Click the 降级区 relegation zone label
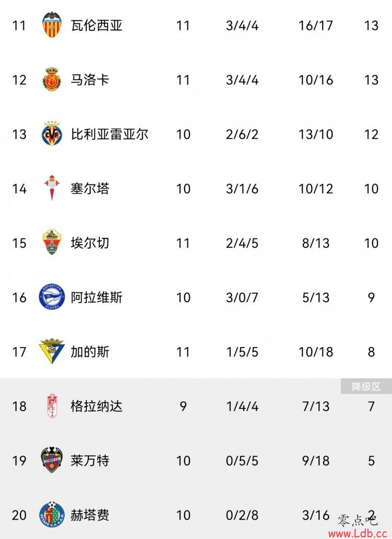This screenshot has width=392, height=539. (x=366, y=386)
